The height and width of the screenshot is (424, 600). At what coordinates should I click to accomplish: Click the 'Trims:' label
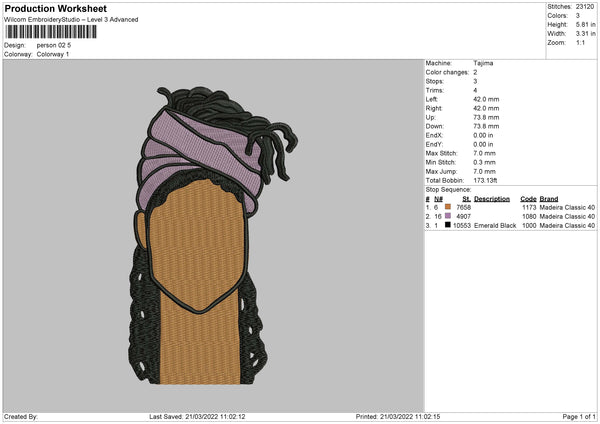[435, 90]
